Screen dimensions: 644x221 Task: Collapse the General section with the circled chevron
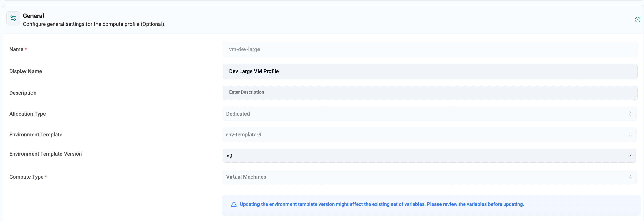click(x=637, y=20)
